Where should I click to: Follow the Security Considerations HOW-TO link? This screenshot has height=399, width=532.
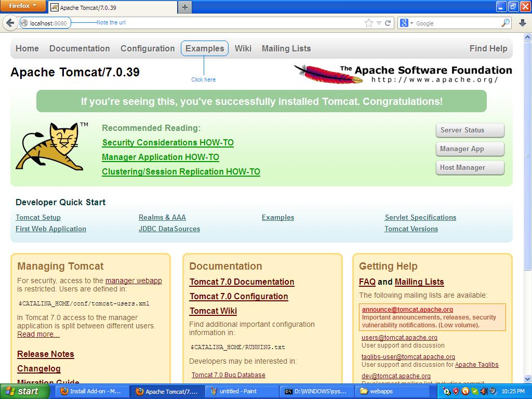pos(167,142)
